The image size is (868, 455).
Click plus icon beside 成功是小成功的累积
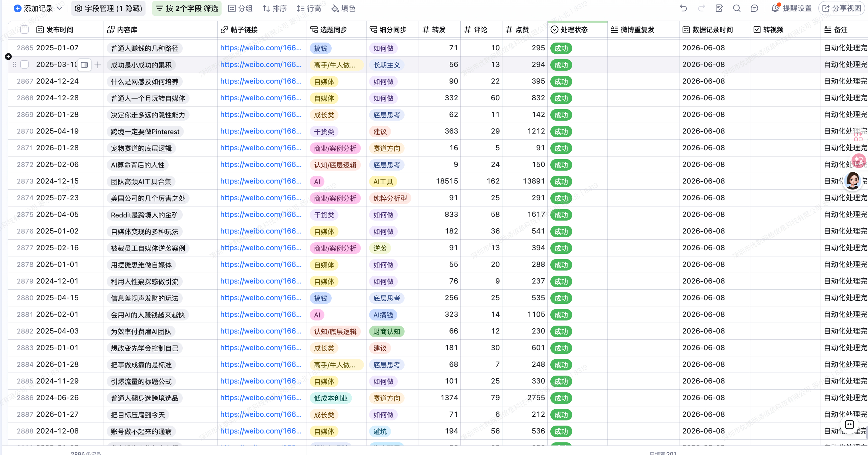click(x=98, y=65)
